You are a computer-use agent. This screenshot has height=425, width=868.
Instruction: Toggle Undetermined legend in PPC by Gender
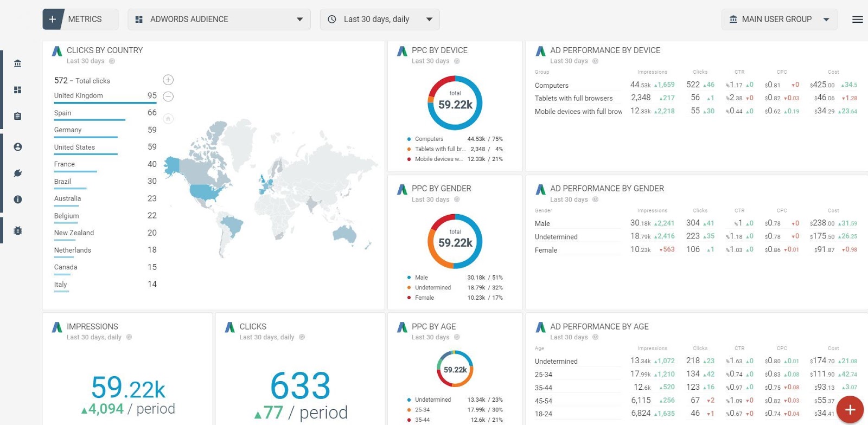pos(455,288)
